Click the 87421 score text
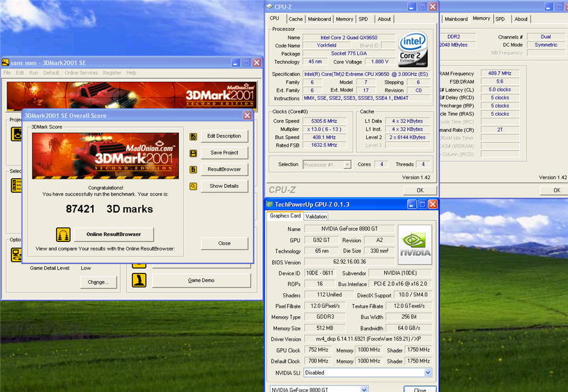Screen dimensions: 568x392 point(81,209)
